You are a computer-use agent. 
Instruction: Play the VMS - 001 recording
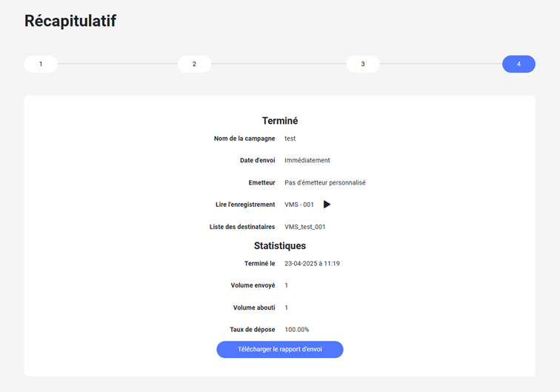(x=327, y=205)
